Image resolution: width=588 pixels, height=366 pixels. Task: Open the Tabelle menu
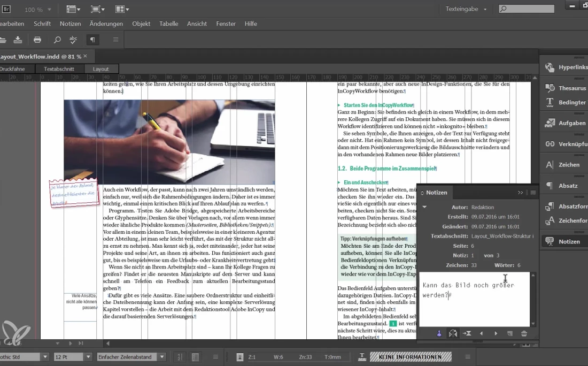tap(168, 24)
